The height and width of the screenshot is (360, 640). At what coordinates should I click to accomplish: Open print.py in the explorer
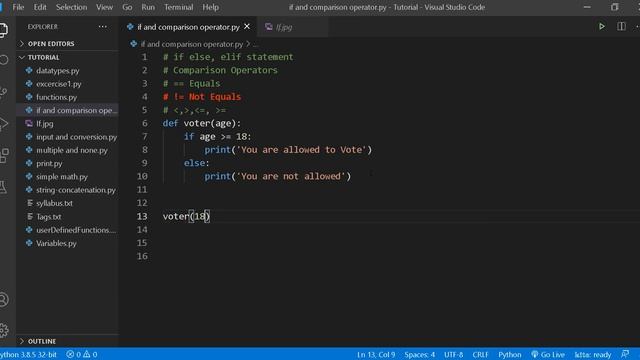pyautogui.click(x=67, y=163)
